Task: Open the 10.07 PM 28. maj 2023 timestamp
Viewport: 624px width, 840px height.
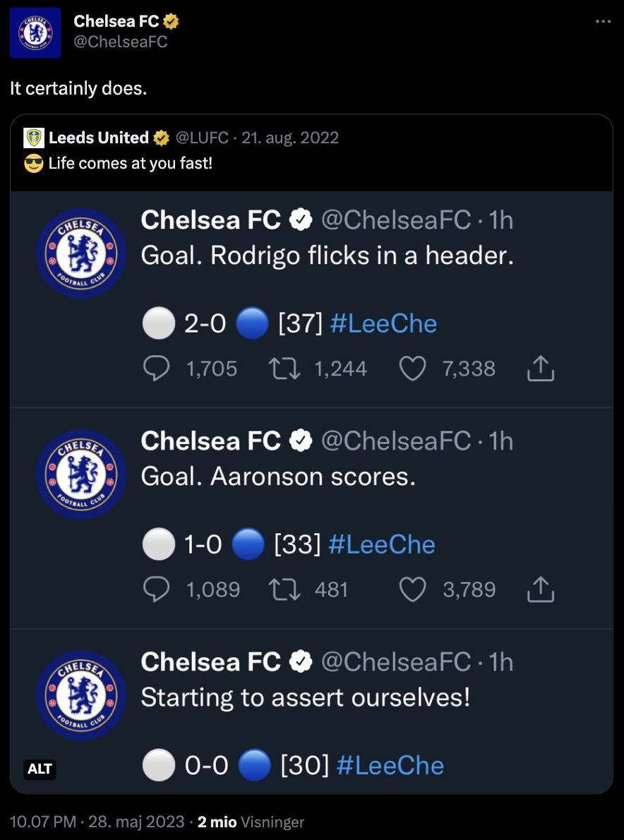Action: click(97, 822)
